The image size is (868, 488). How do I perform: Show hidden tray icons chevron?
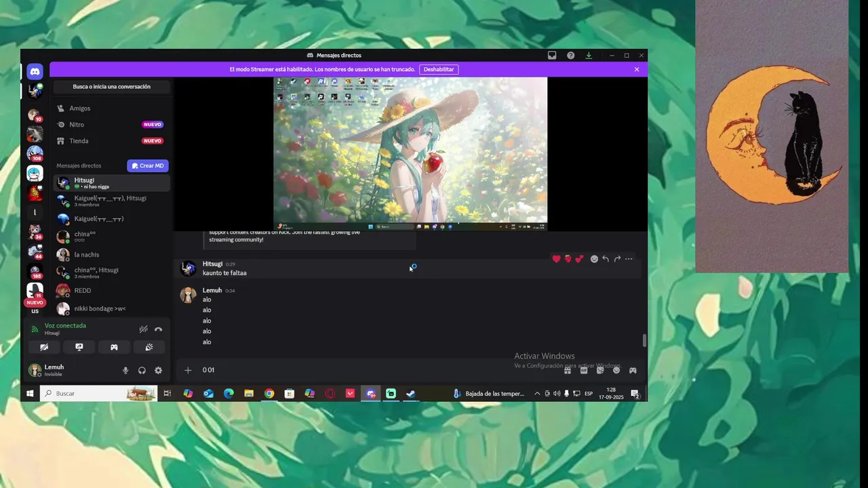tap(537, 393)
